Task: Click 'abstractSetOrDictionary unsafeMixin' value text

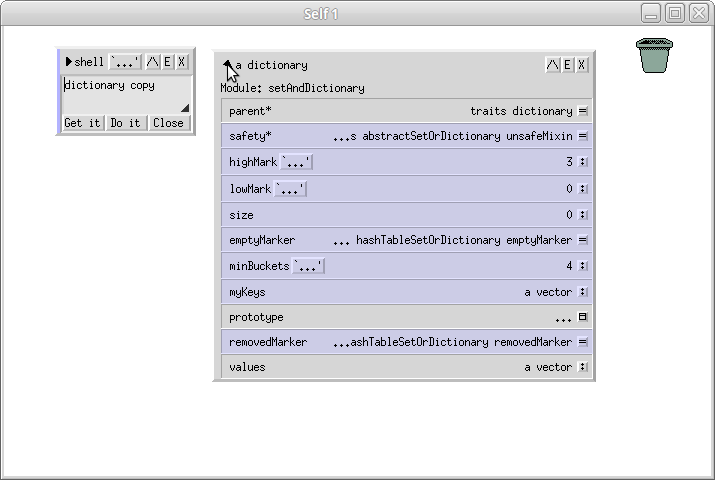Action: pos(467,136)
